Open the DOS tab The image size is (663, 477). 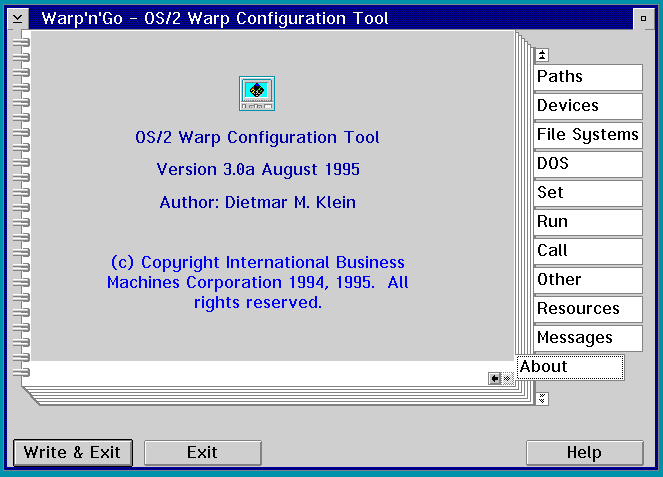coord(588,164)
